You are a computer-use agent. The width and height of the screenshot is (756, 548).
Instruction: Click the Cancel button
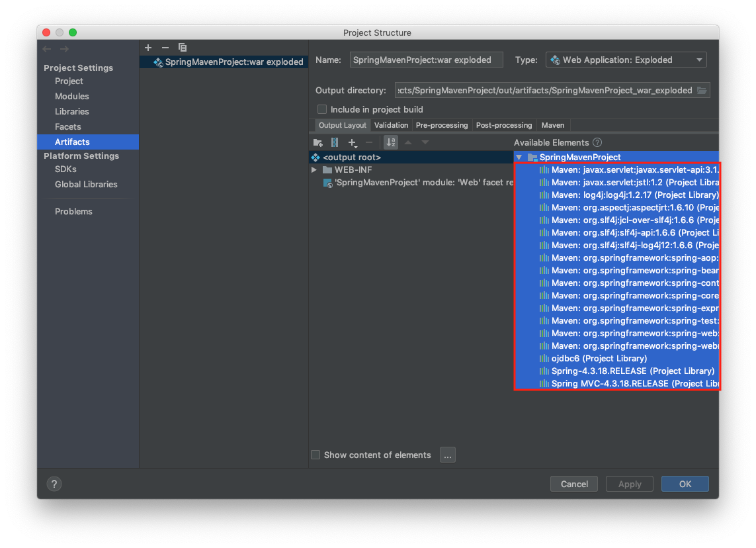pos(573,484)
